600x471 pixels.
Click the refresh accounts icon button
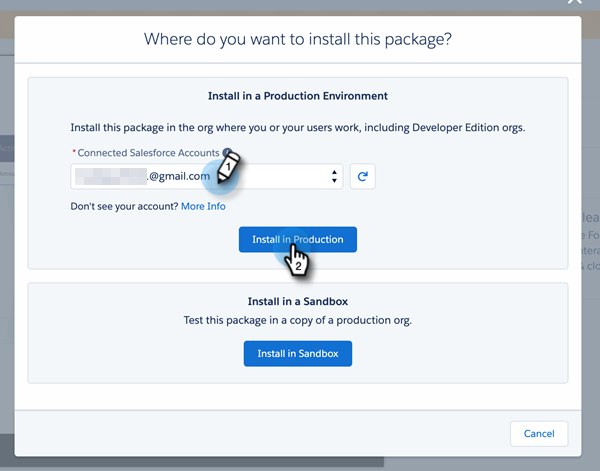[x=363, y=177]
